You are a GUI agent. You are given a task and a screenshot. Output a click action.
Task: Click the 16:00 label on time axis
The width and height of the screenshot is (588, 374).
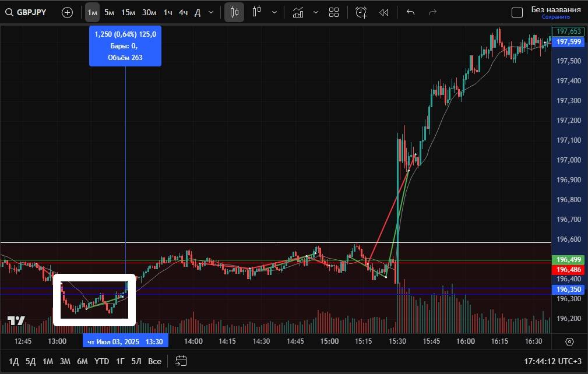pyautogui.click(x=466, y=341)
